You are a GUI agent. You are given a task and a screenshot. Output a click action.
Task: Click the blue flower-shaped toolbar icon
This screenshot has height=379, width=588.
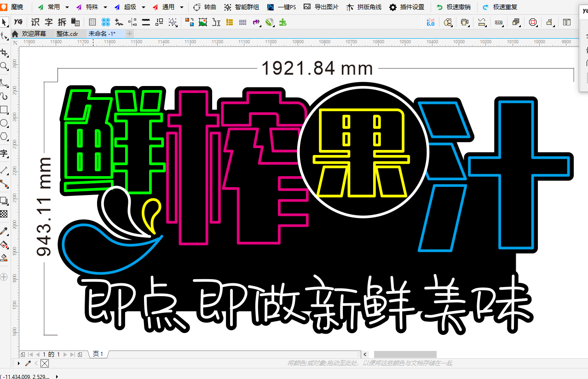tap(106, 22)
